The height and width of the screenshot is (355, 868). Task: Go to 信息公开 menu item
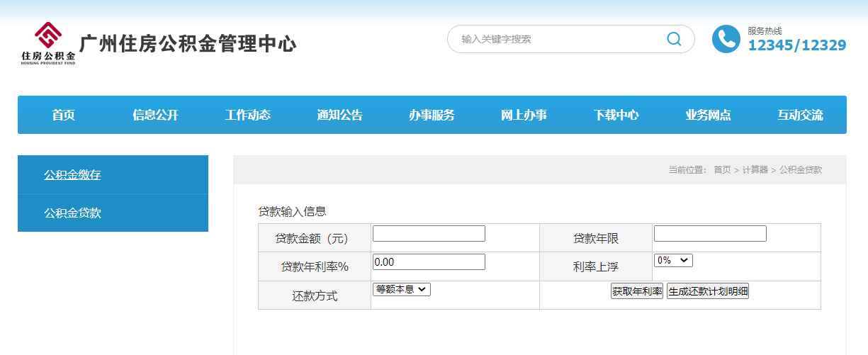[155, 115]
